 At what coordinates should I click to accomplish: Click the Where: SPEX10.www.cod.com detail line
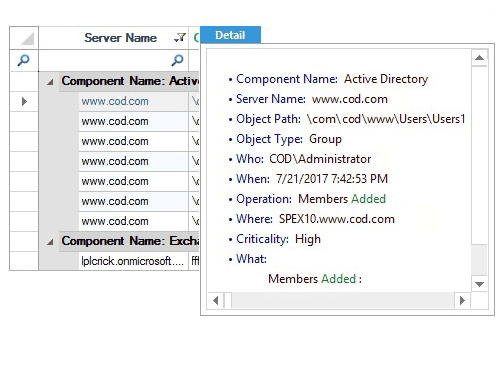[x=312, y=219]
